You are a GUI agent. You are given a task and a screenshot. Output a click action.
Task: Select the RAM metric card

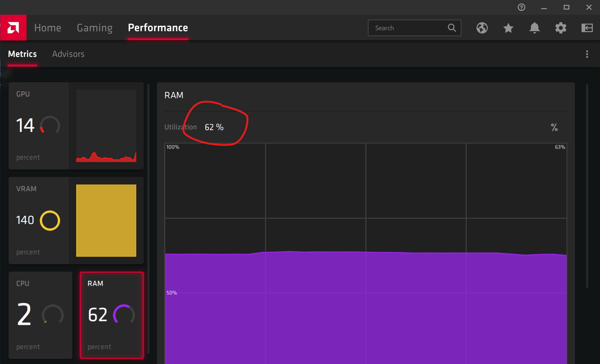(112, 315)
